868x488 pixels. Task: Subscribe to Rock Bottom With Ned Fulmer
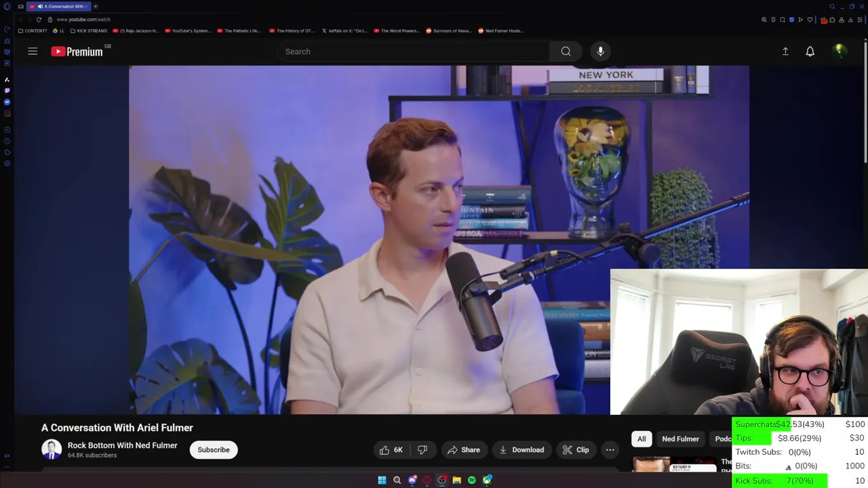pyautogui.click(x=214, y=450)
